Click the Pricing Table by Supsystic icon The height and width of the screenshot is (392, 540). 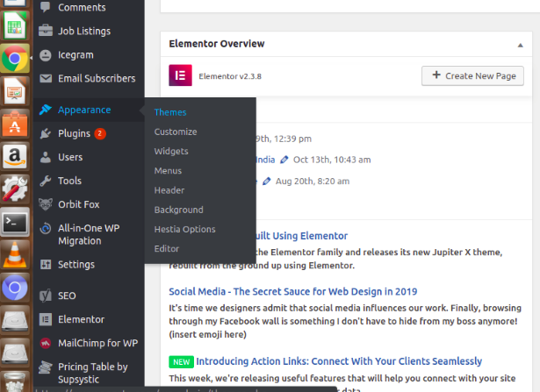(x=45, y=367)
